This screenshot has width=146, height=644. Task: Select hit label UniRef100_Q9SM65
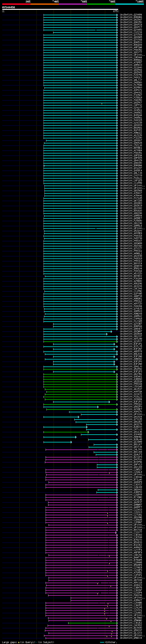[131, 37]
